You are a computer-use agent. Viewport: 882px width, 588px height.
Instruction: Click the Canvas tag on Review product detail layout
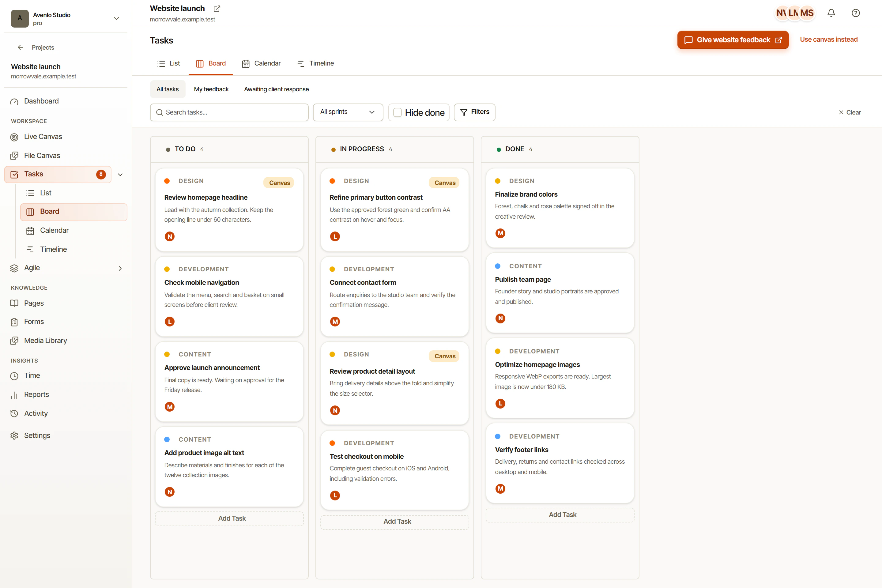coord(445,356)
